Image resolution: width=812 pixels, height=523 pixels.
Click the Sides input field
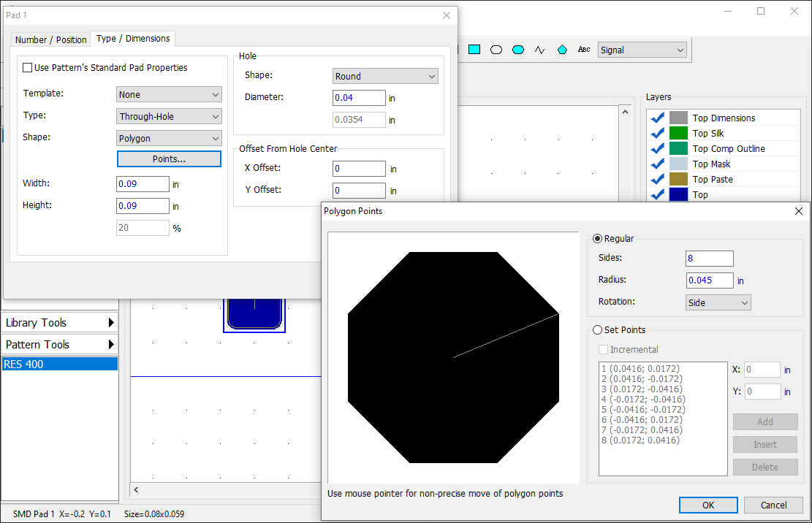pos(710,258)
